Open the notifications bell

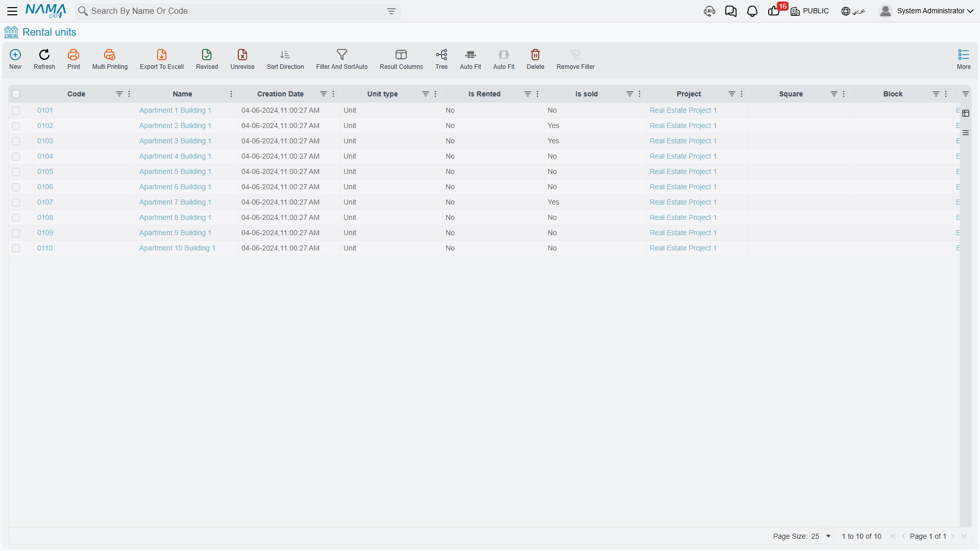click(x=752, y=11)
